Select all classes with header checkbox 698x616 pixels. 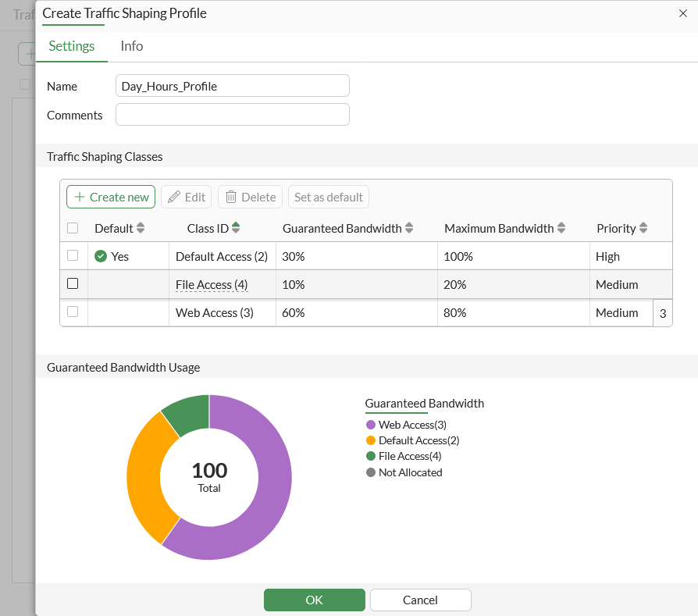73,227
